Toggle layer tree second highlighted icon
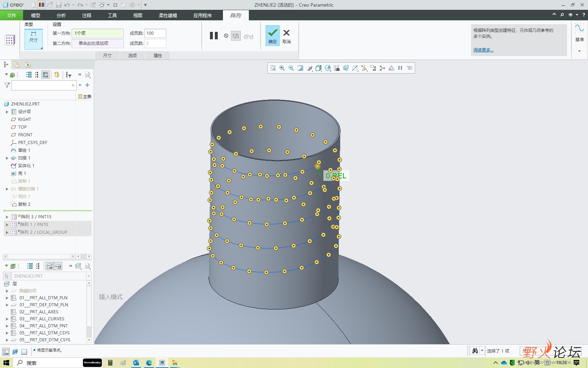This screenshot has width=588, height=368. (58, 266)
